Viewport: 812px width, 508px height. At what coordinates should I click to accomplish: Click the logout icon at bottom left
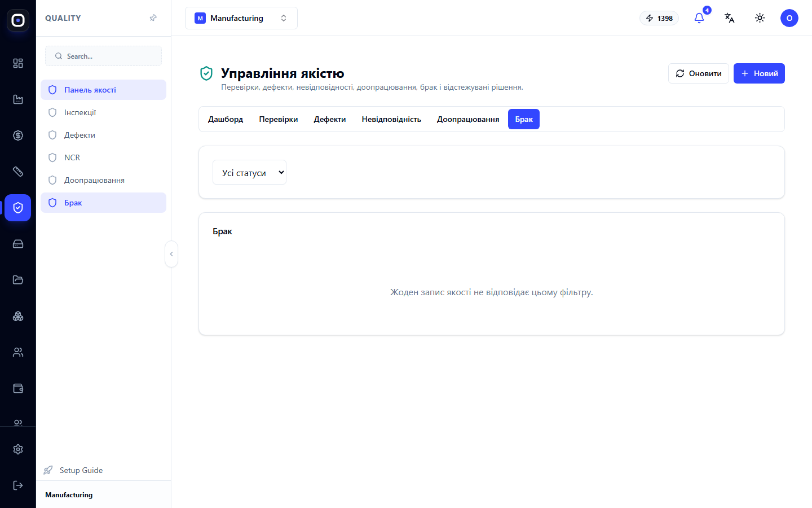[18, 485]
